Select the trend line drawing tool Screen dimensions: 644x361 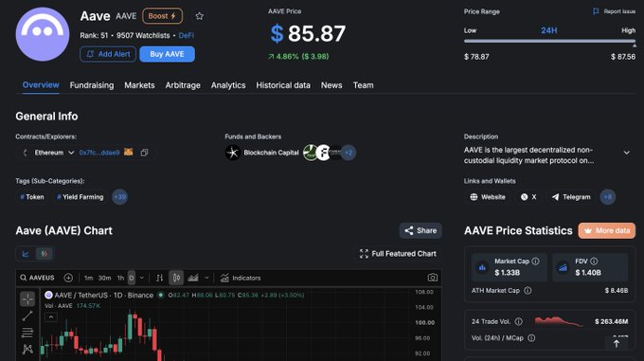pyautogui.click(x=27, y=316)
